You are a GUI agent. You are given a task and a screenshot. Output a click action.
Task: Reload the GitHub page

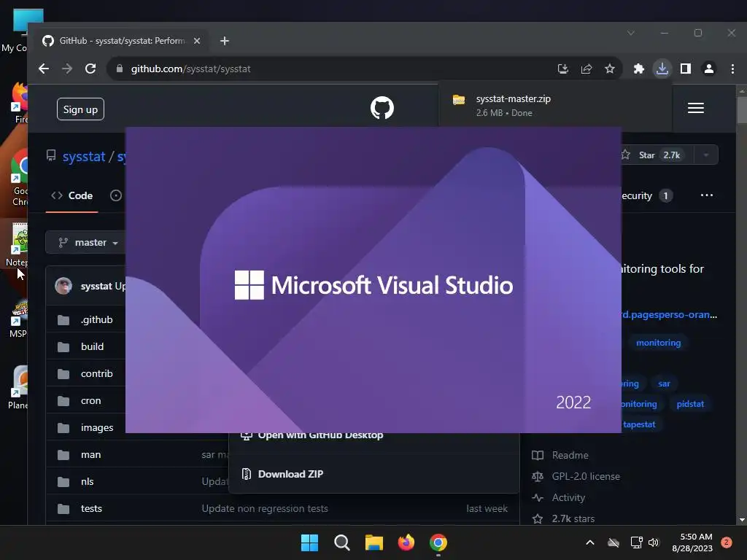90,69
